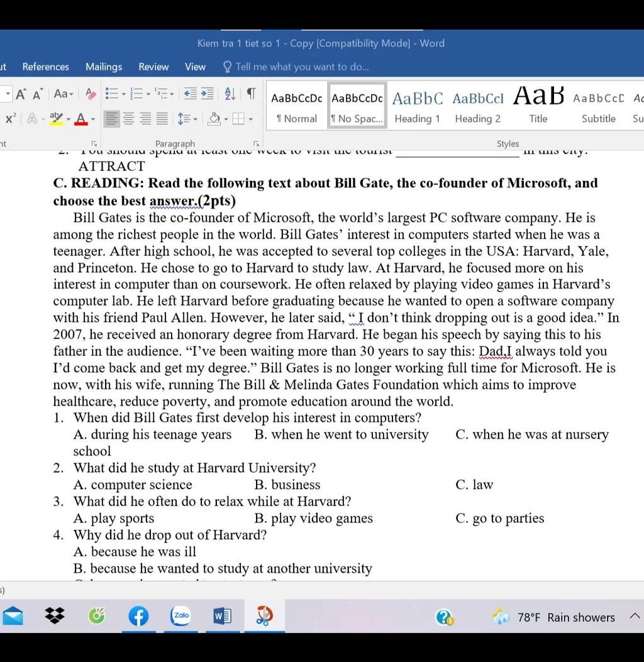The width and height of the screenshot is (644, 662).
Task: Open Dropbox from the taskbar
Action: (55, 616)
